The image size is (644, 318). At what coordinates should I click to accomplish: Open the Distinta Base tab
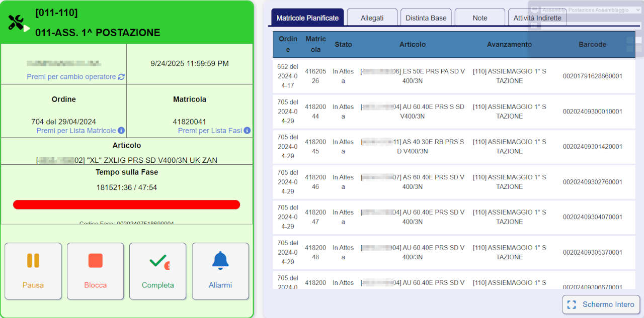[426, 18]
